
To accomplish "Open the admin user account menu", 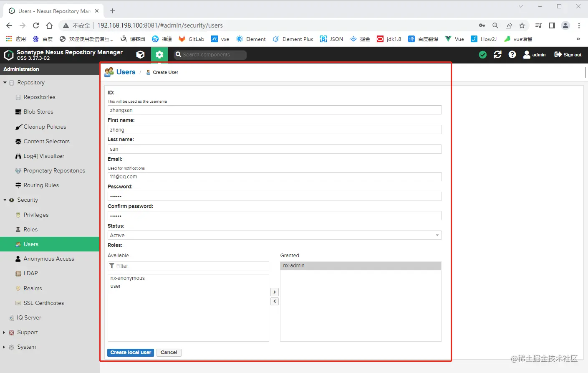I will click(x=534, y=55).
